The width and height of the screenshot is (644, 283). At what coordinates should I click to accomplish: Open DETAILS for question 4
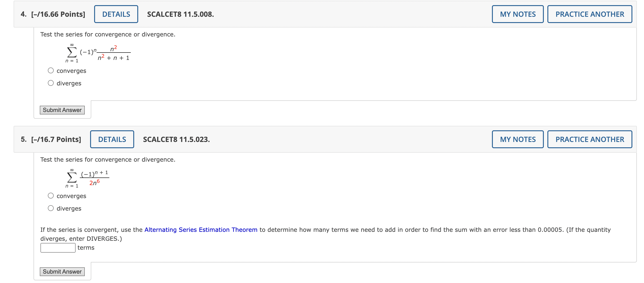pyautogui.click(x=116, y=14)
